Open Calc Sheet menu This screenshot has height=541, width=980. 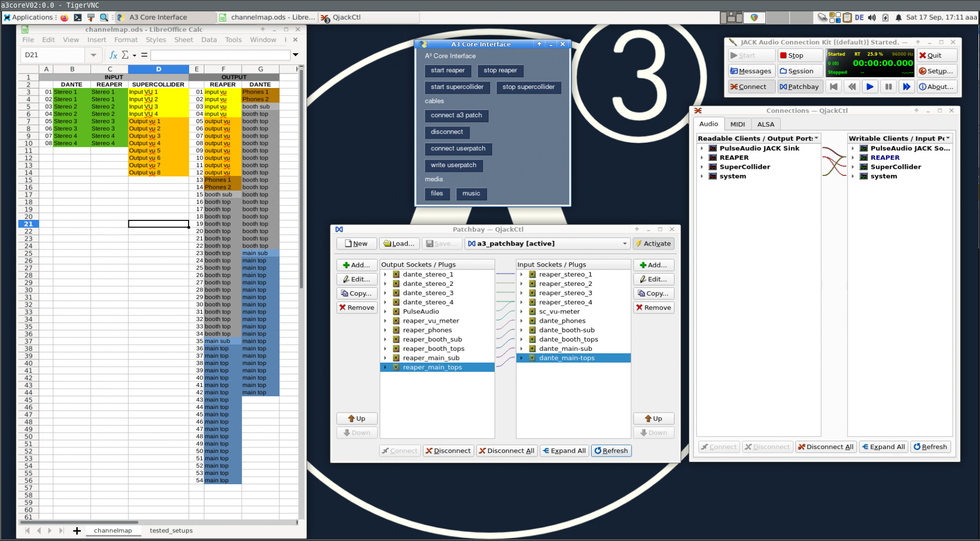(183, 40)
